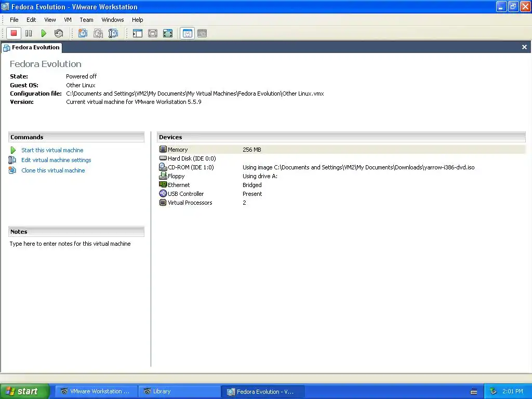Close the Fedora Evolution tab with X
This screenshot has height=399, width=532.
click(x=524, y=47)
